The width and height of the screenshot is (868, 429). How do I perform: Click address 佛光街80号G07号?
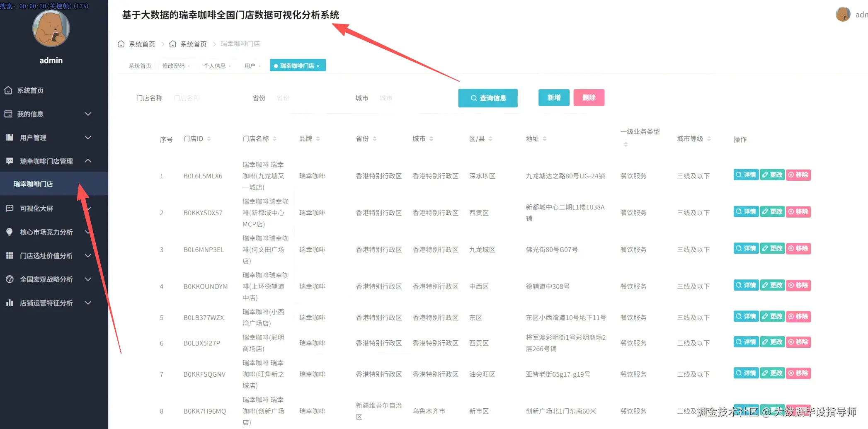click(x=551, y=250)
